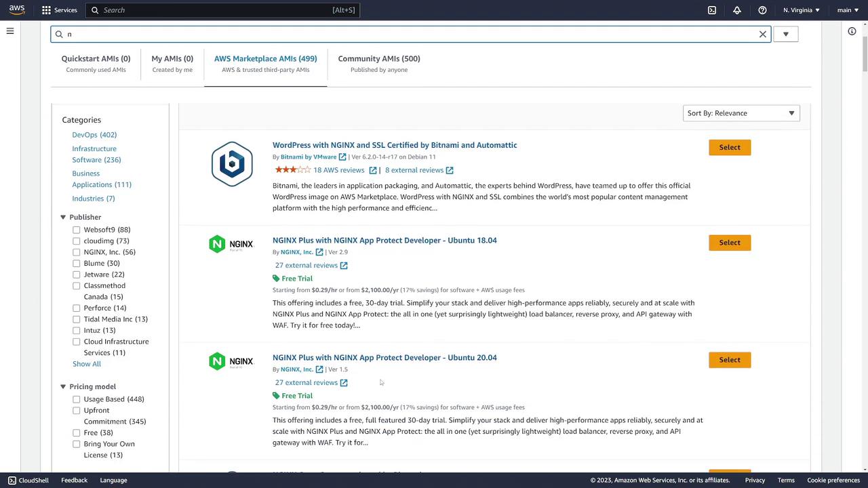Open Language settings in footer
The image size is (868, 488).
click(113, 480)
